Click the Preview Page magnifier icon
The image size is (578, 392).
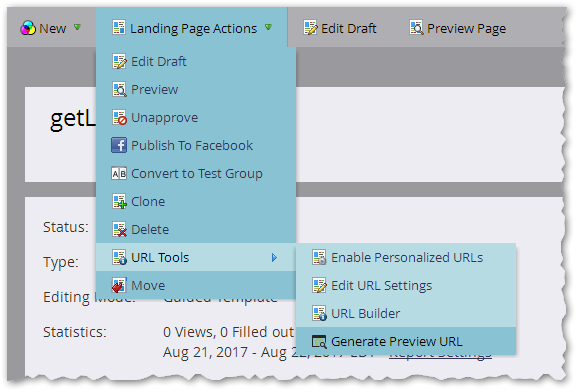(x=416, y=28)
